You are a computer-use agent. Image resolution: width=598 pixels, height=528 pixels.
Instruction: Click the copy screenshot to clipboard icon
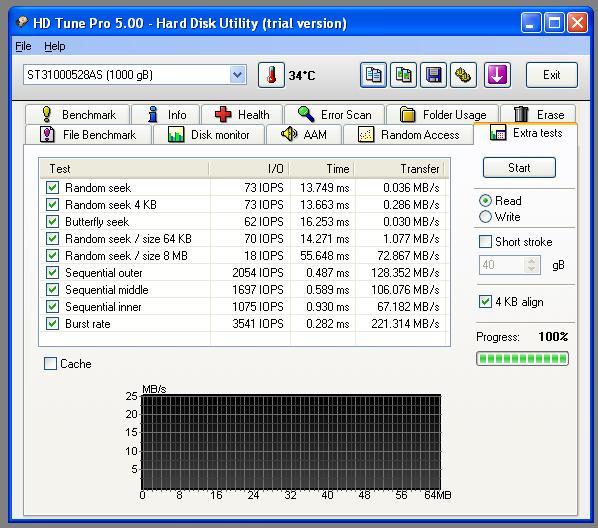click(403, 75)
